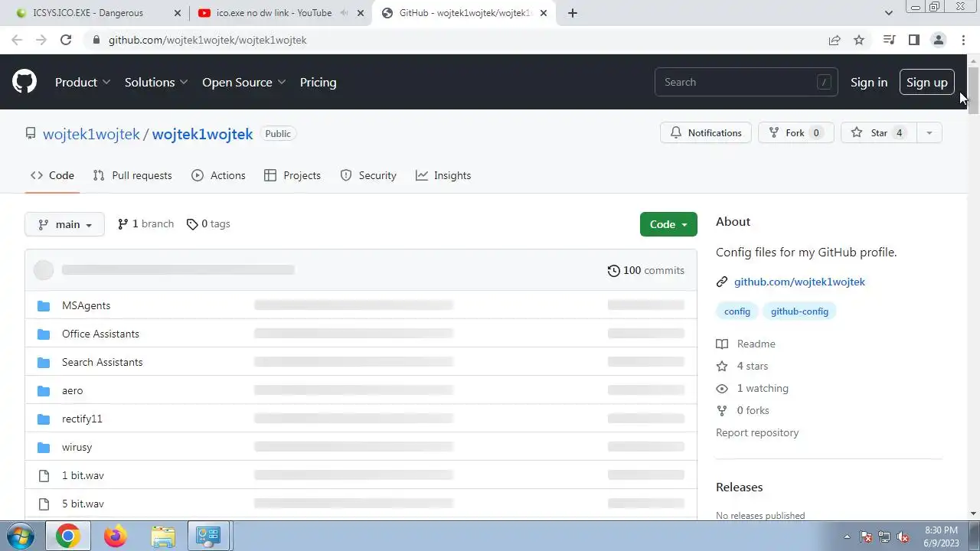Mute the YouTube tab via speaker icon
Viewport: 980px width, 551px height.
point(343,13)
